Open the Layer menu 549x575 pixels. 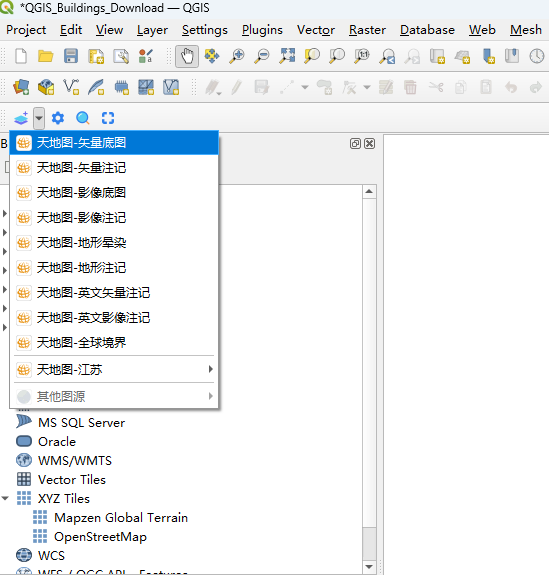click(152, 30)
